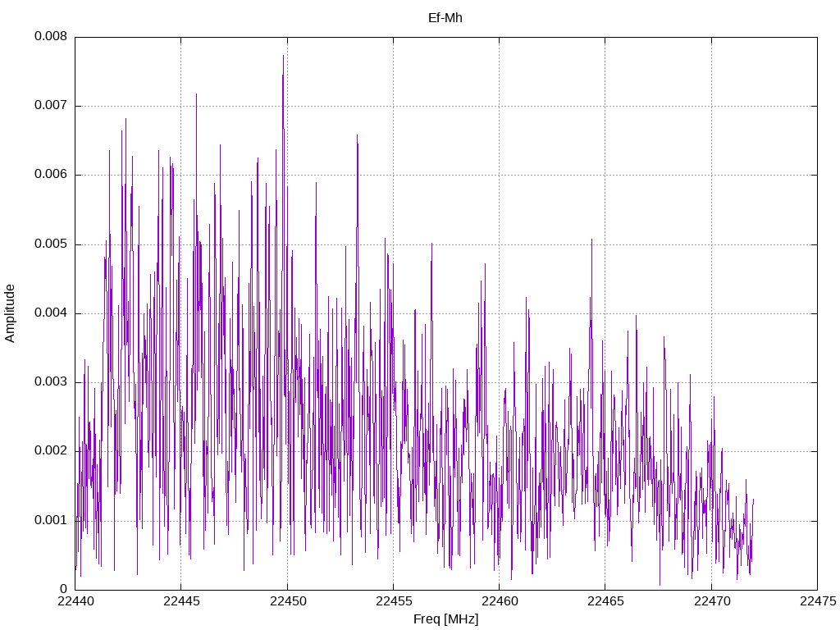Select the 22445 x-axis tick label
Image resolution: width=840 pixels, height=630 pixels.
(180, 602)
